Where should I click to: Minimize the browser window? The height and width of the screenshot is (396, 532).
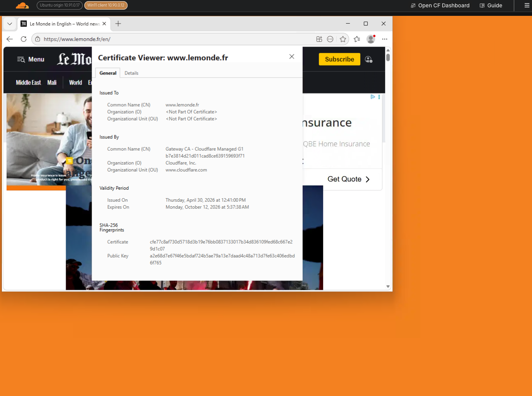pyautogui.click(x=348, y=24)
